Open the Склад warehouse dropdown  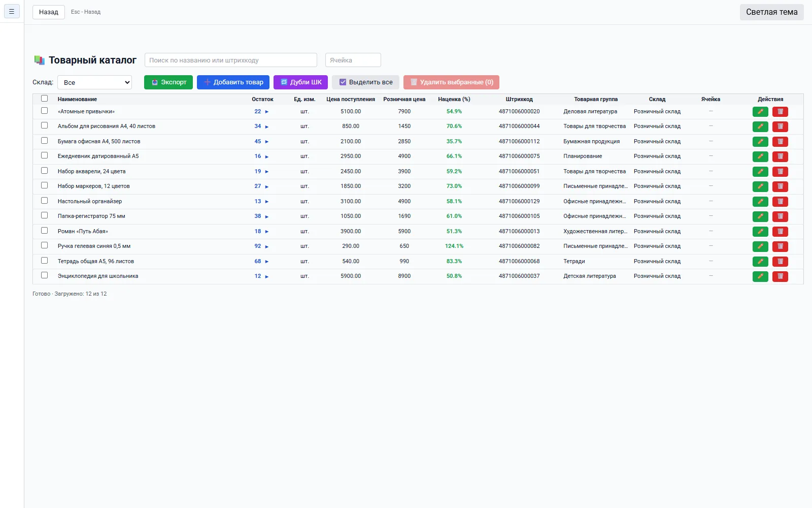pyautogui.click(x=94, y=82)
